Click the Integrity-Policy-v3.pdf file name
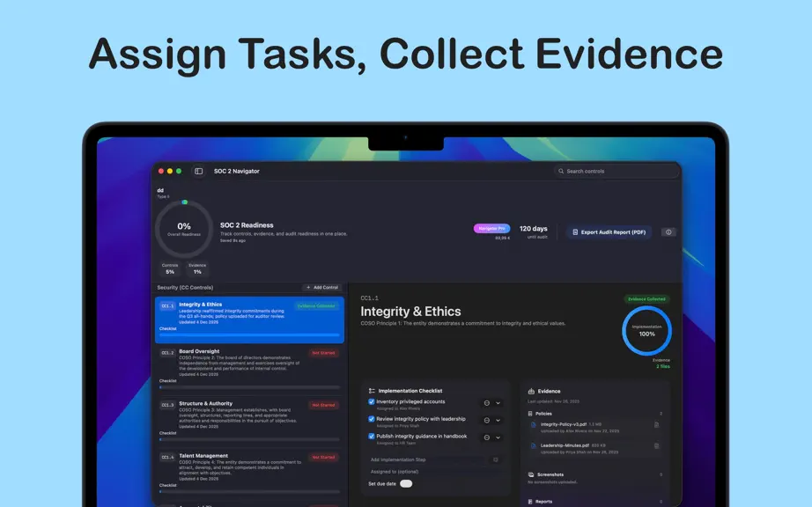Viewport: 812px width, 507px height. coord(564,424)
